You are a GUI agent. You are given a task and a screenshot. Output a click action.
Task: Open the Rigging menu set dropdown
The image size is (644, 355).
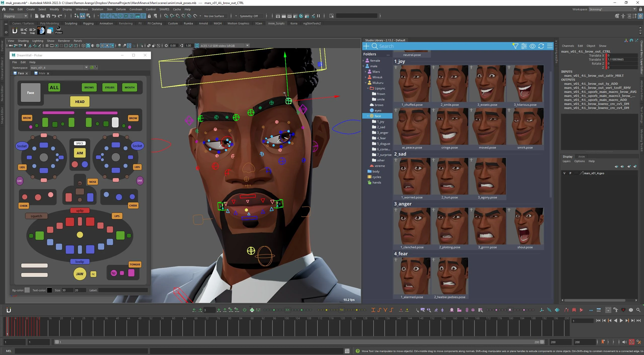(x=25, y=16)
